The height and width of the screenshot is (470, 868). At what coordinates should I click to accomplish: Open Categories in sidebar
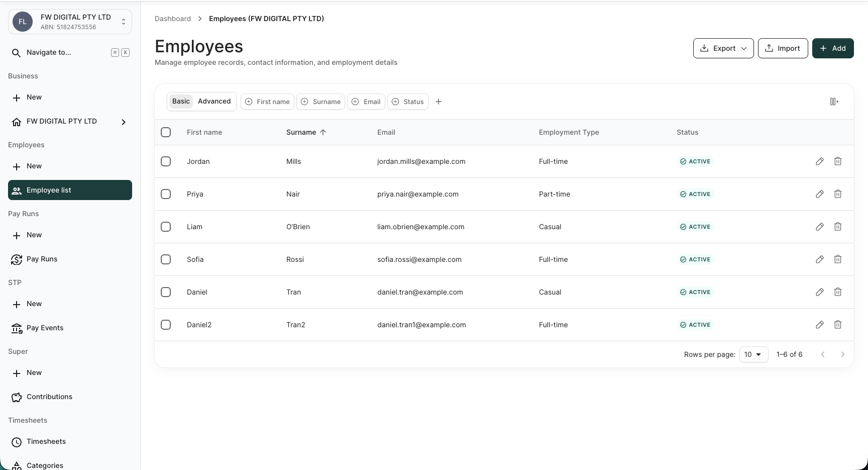coord(70,465)
